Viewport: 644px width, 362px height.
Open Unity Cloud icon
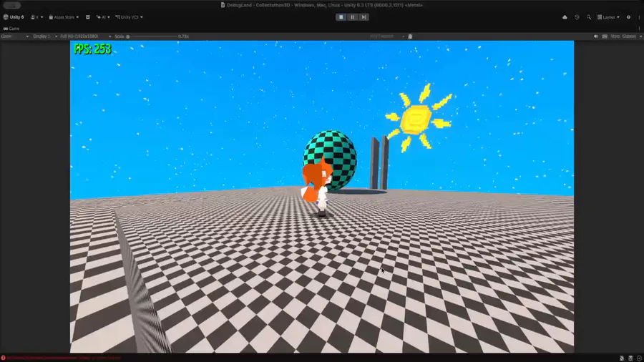point(565,17)
